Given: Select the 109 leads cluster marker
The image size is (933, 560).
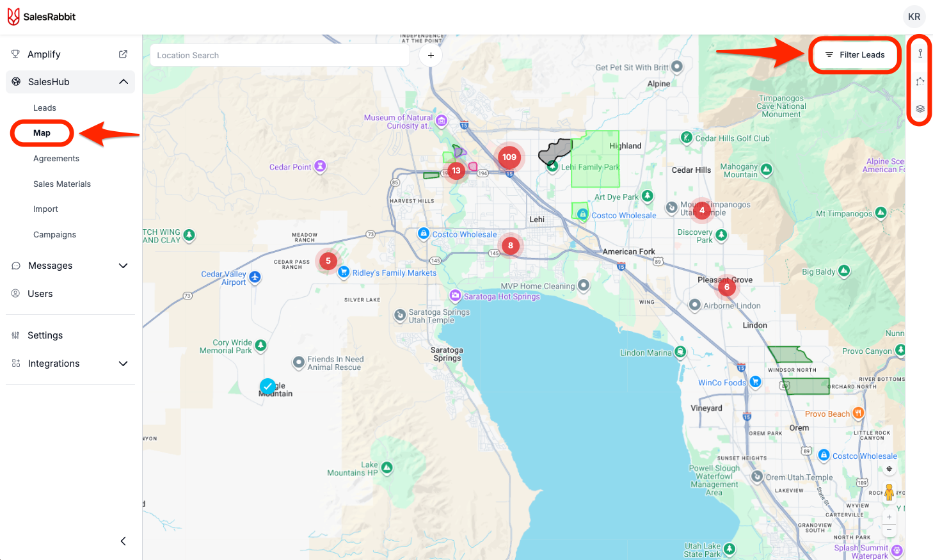Looking at the screenshot, I should (509, 157).
